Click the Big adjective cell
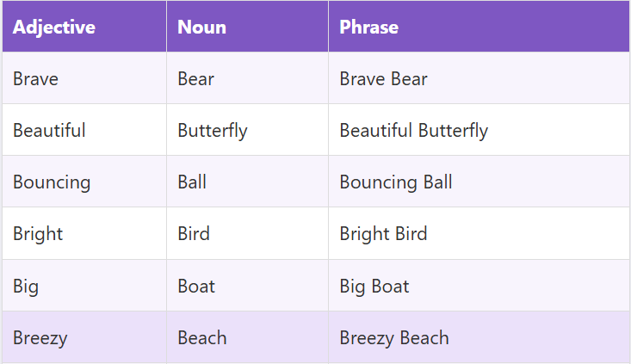 coord(26,286)
